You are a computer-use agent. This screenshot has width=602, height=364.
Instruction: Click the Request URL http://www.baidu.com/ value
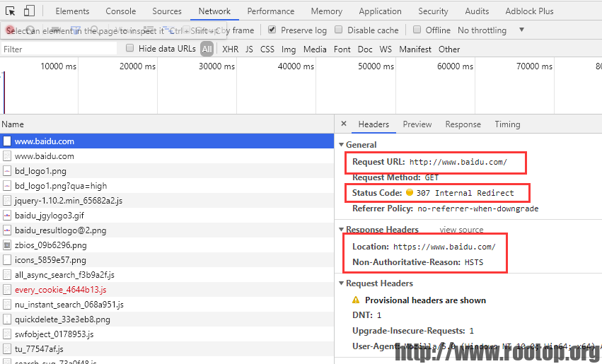tap(458, 162)
